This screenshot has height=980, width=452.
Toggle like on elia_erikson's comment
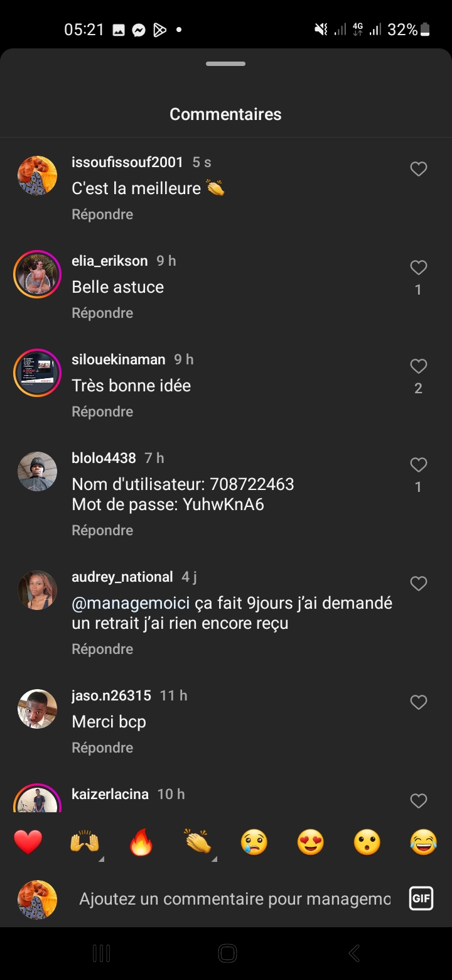pyautogui.click(x=418, y=268)
